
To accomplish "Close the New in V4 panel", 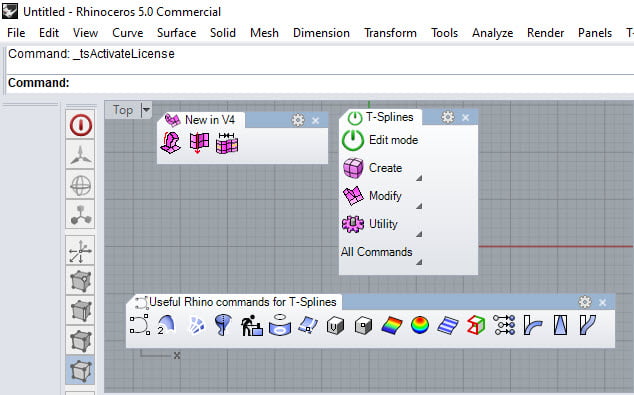I will click(316, 120).
